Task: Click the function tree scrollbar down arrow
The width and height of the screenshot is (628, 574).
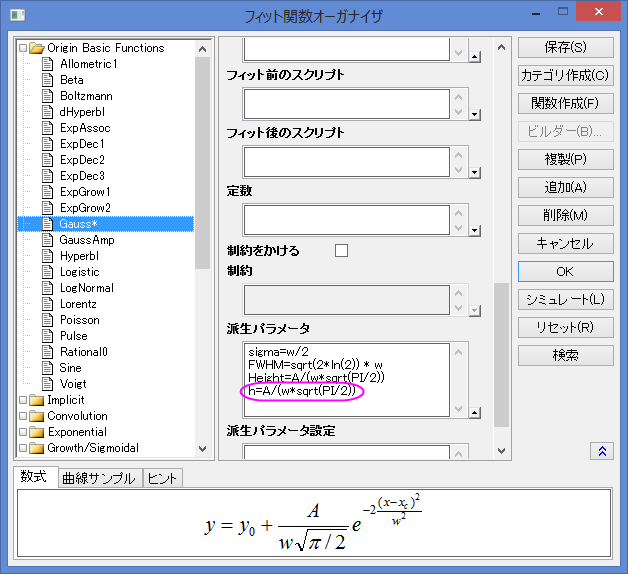Action: point(203,449)
